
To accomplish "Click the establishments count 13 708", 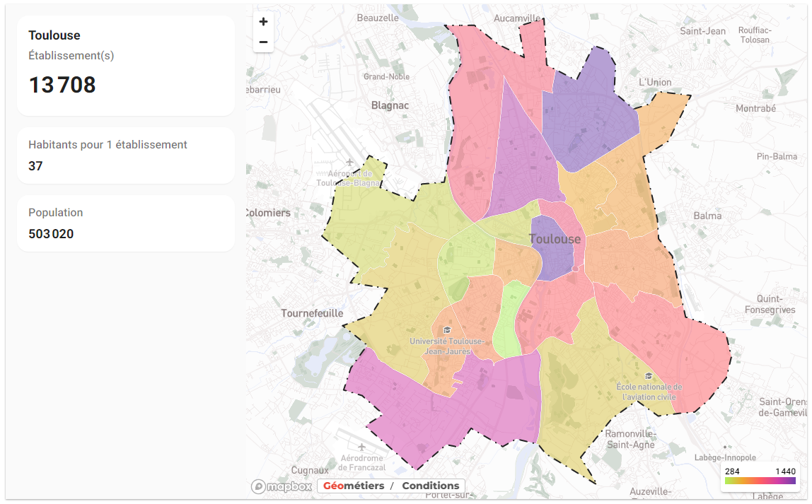I will tap(62, 85).
